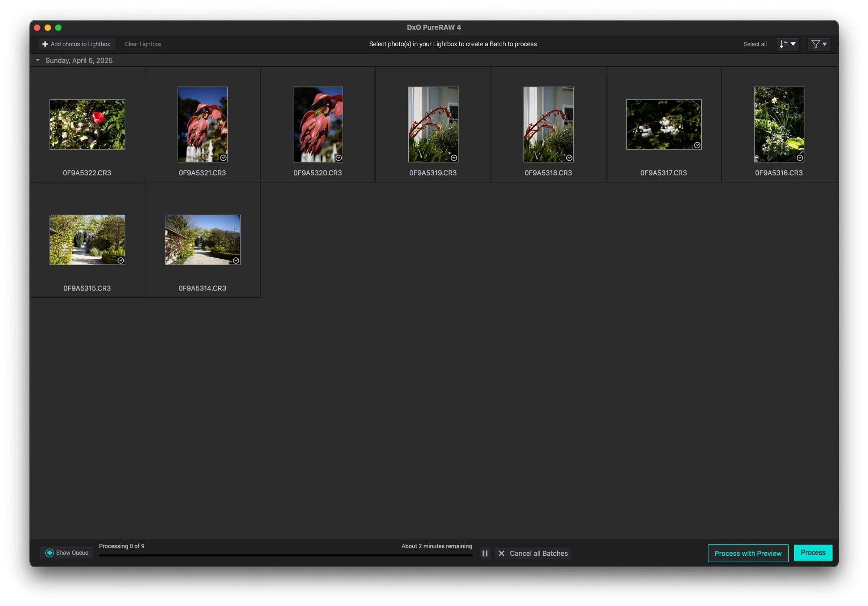Open the sort options dropdown arrow
This screenshot has width=868, height=606.
[793, 44]
